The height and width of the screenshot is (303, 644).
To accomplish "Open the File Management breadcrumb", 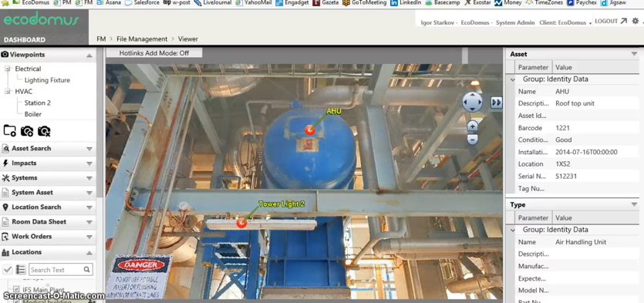I will [x=142, y=39].
